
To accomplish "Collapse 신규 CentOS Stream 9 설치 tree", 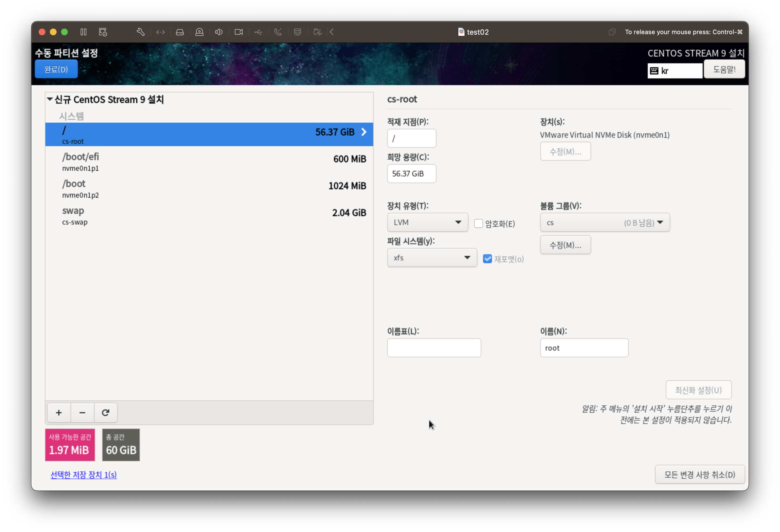I will tap(50, 99).
